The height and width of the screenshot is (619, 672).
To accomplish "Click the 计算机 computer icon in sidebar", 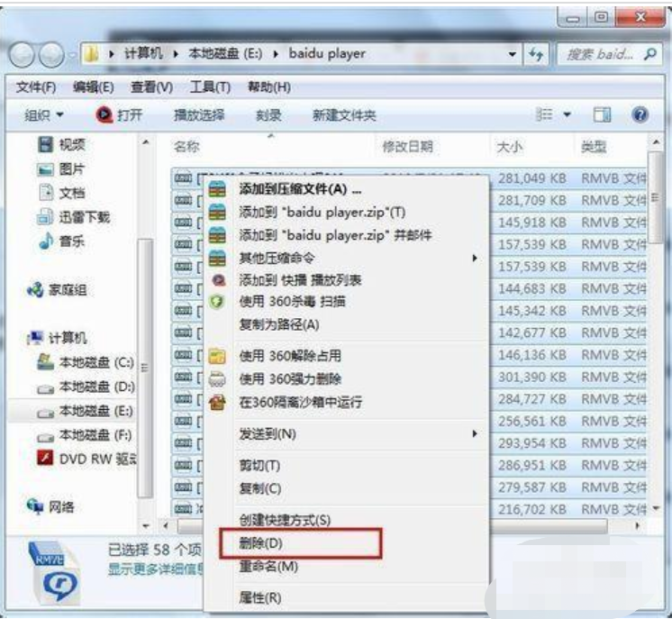I will 35,338.
